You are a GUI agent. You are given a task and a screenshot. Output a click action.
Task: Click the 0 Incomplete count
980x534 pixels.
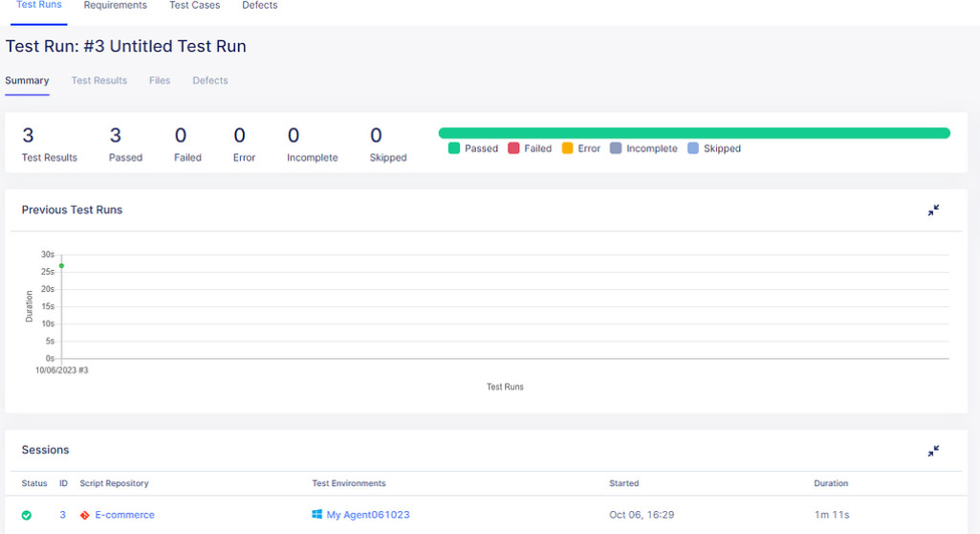(x=294, y=135)
